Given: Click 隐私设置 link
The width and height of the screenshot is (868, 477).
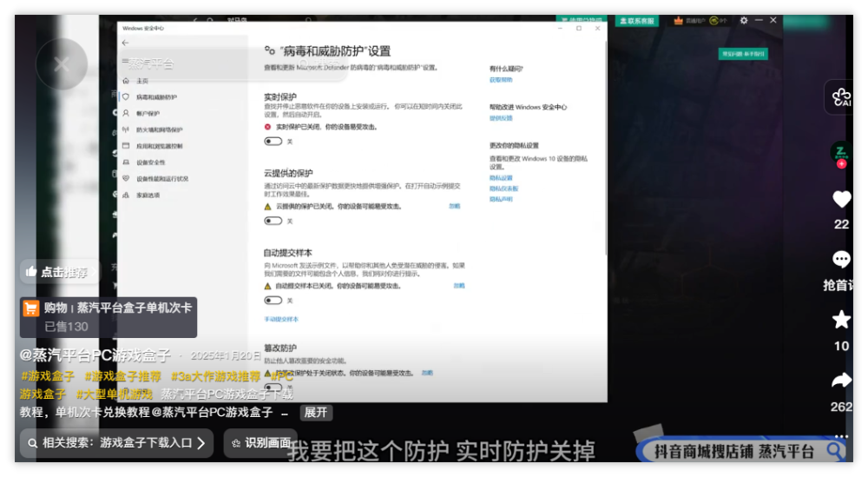Looking at the screenshot, I should [x=501, y=178].
